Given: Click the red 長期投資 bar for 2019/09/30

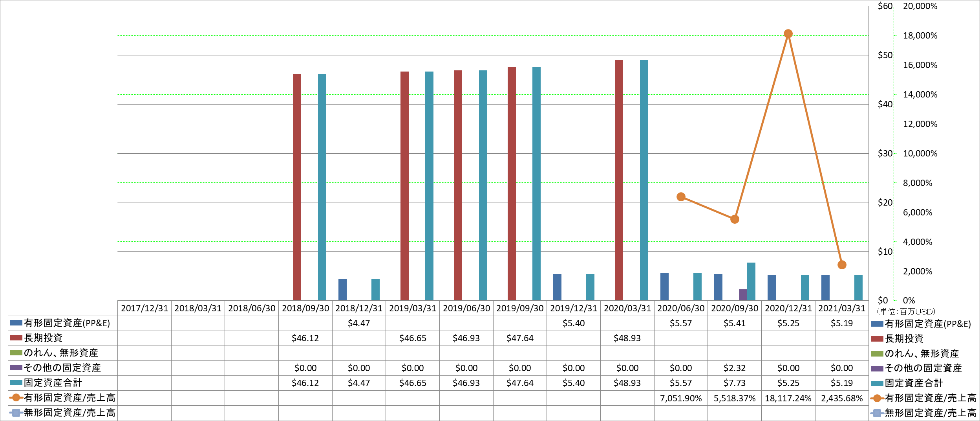Looking at the screenshot, I should pos(512,184).
